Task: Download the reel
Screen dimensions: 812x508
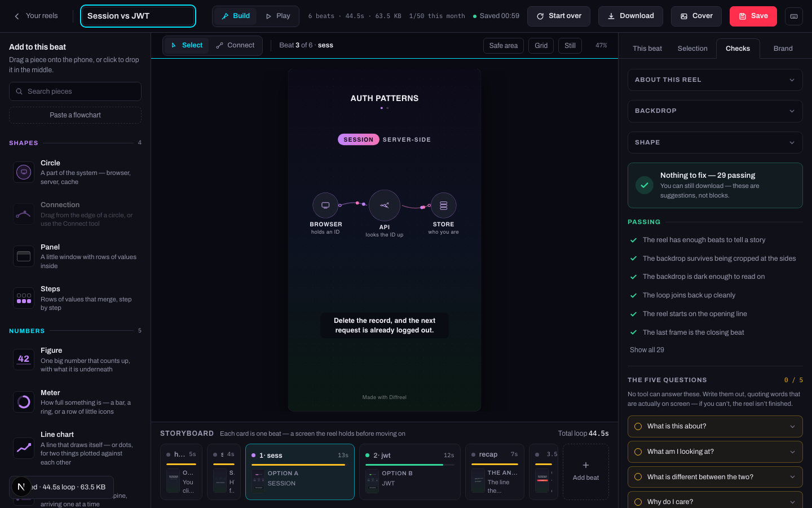Action: (x=630, y=16)
